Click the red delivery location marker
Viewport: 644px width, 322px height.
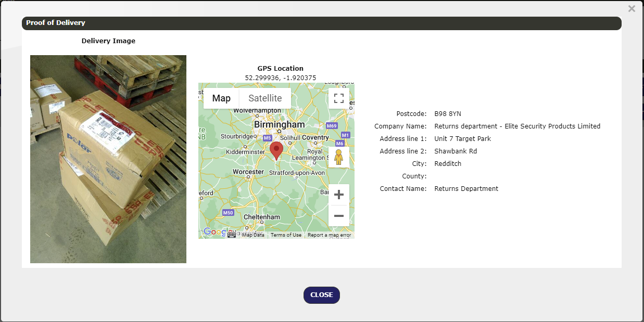276,150
